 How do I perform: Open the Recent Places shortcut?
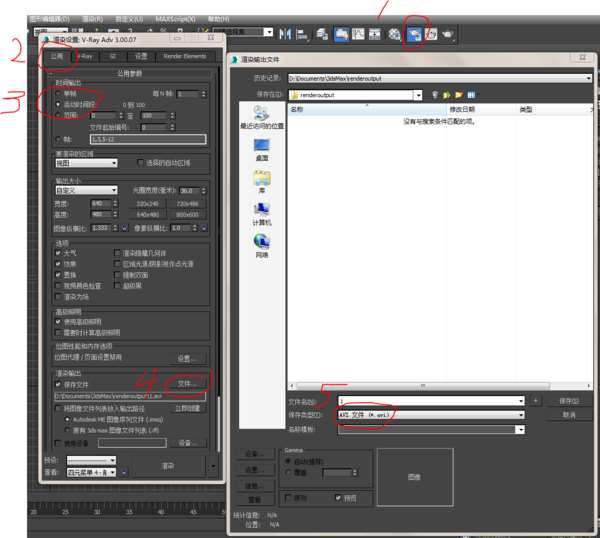(262, 117)
